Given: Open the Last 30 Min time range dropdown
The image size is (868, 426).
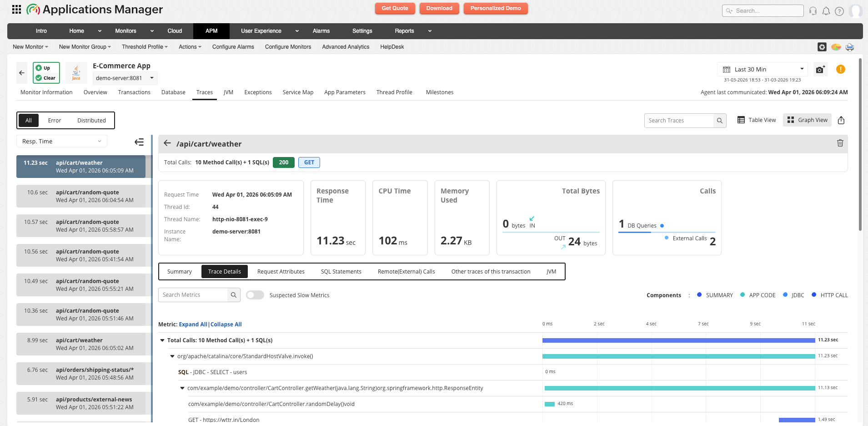Looking at the screenshot, I should (763, 69).
